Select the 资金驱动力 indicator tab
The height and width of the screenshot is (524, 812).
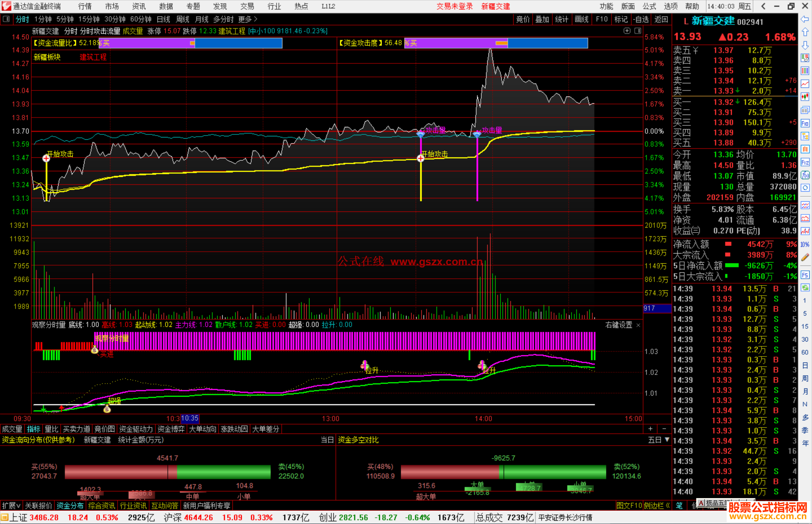click(136, 429)
